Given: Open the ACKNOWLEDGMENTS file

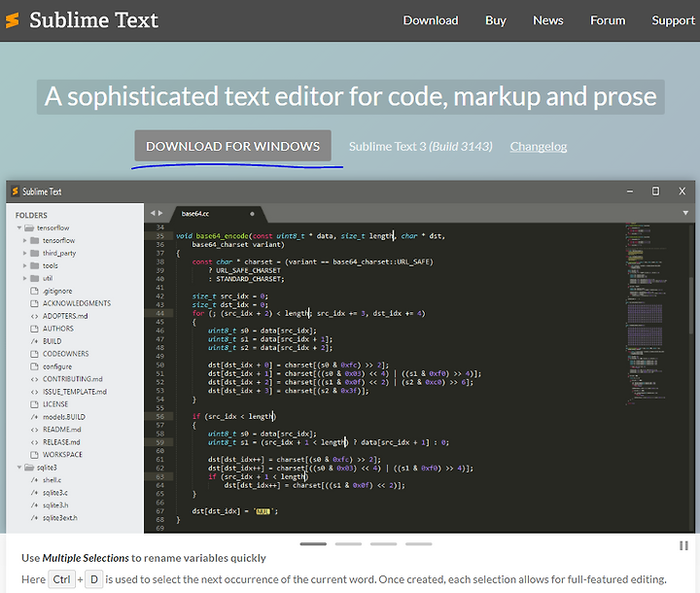Looking at the screenshot, I should [x=77, y=303].
